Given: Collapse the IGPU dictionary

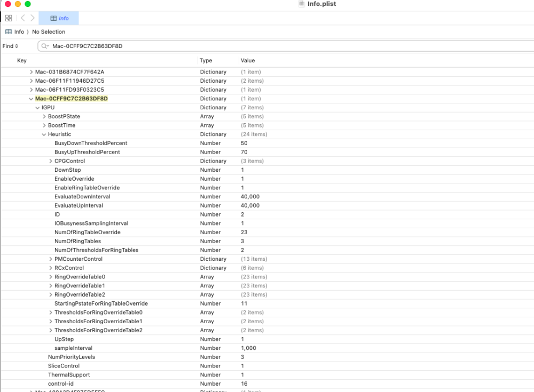Looking at the screenshot, I should pyautogui.click(x=37, y=108).
